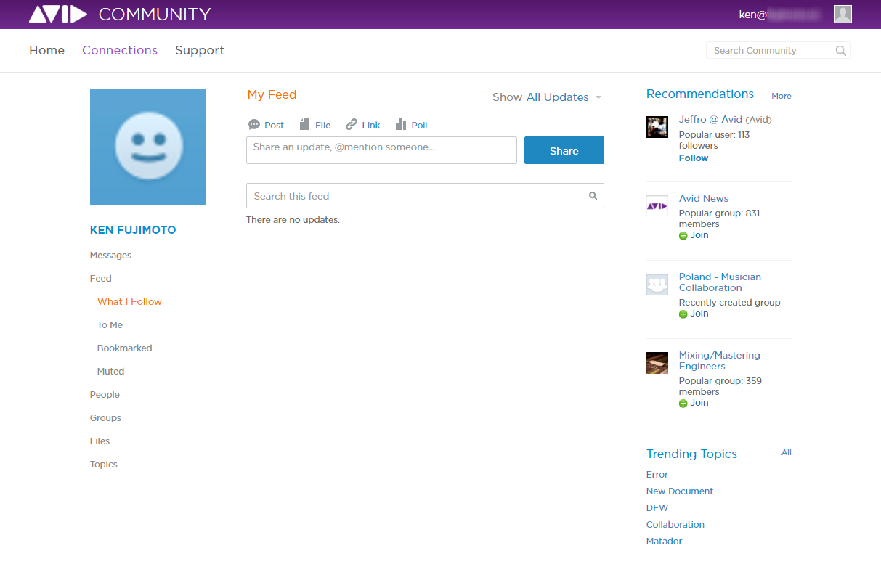Open the New Document trending topic
The width and height of the screenshot is (881, 588).
pos(680,491)
